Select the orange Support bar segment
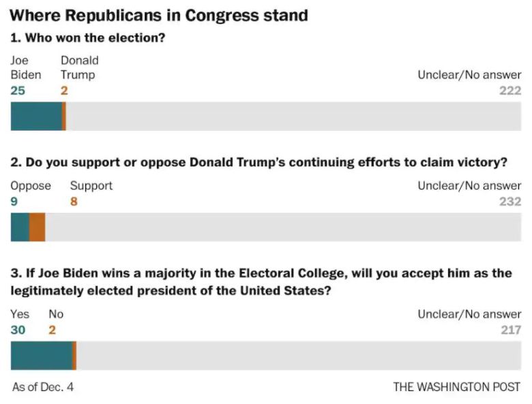The height and width of the screenshot is (404, 532). (x=37, y=228)
